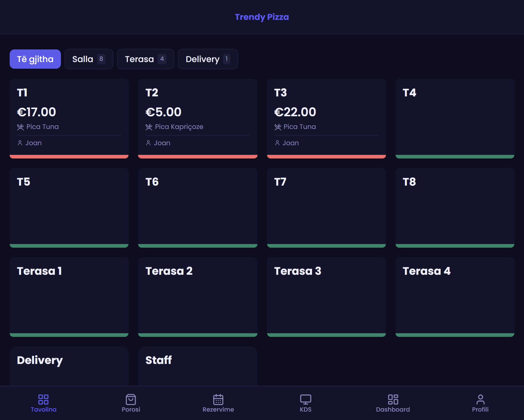Open the Profili user icon
This screenshot has height=420, width=524.
(480, 400)
